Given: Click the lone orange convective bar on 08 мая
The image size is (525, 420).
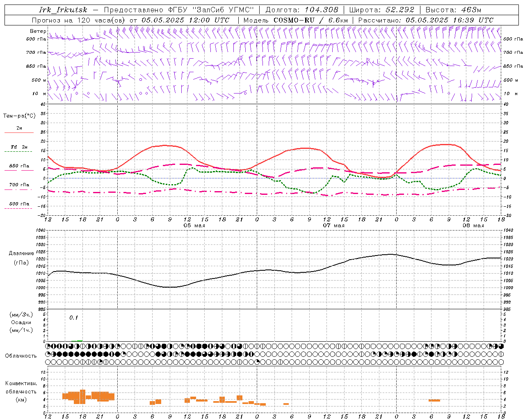Looking at the screenshot, I should (434, 400).
